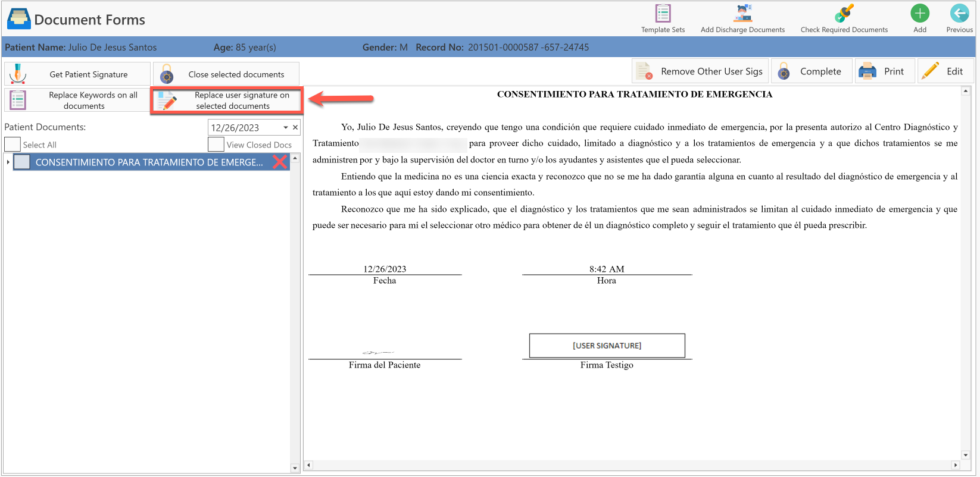Click the green Add plus icon
Screen dimensions: 980x477
coord(920,13)
